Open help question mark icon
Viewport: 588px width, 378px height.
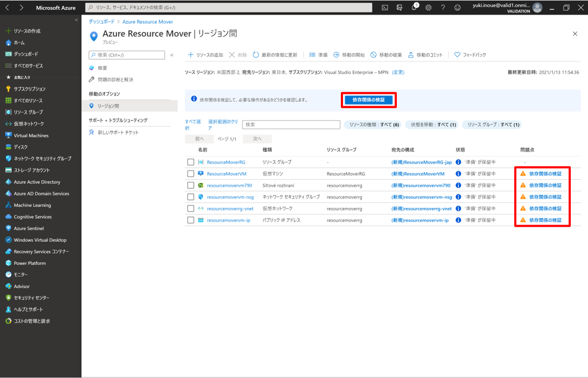pos(443,8)
